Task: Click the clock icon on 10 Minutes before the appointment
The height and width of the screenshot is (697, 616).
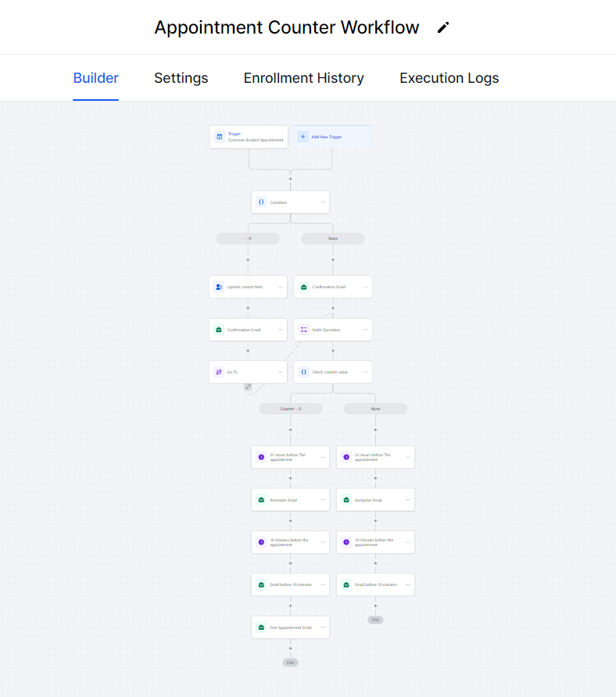Action: tap(260, 542)
